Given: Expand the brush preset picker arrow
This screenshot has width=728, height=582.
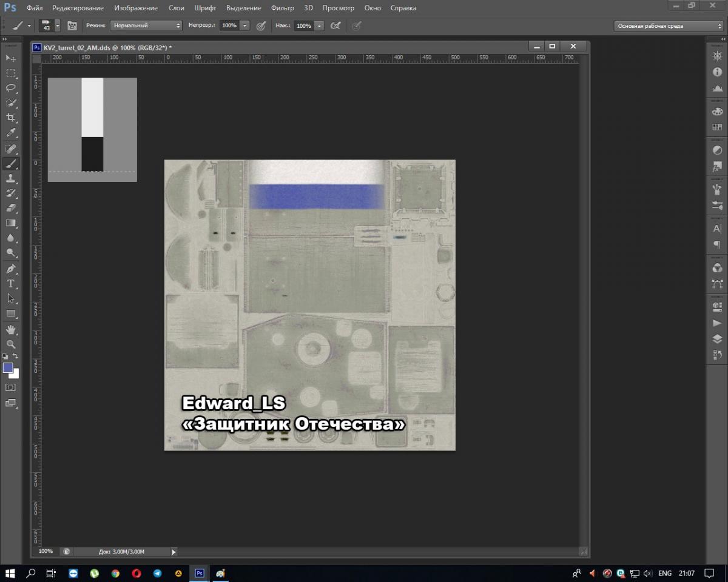Looking at the screenshot, I should (58, 26).
